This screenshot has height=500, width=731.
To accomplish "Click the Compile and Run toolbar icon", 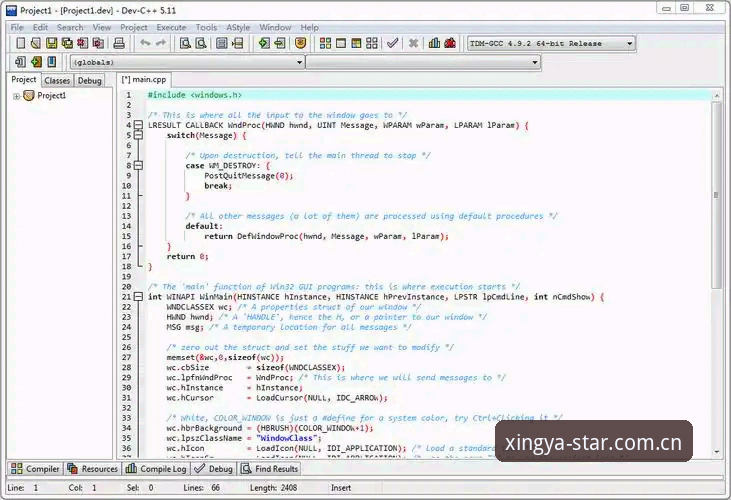I will click(356, 43).
